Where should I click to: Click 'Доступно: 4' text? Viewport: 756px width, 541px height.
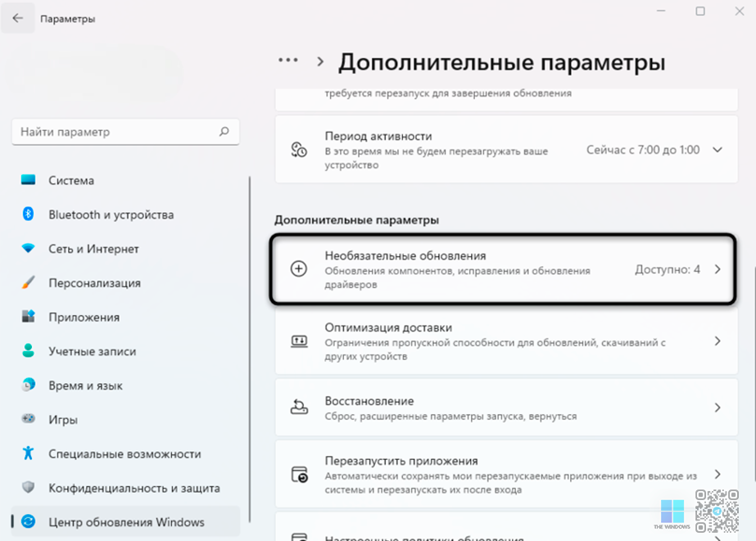[x=668, y=269]
